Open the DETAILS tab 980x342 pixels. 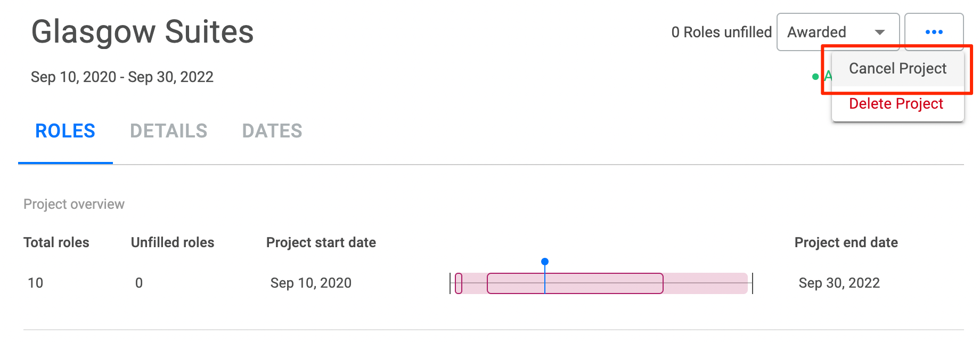(x=168, y=131)
